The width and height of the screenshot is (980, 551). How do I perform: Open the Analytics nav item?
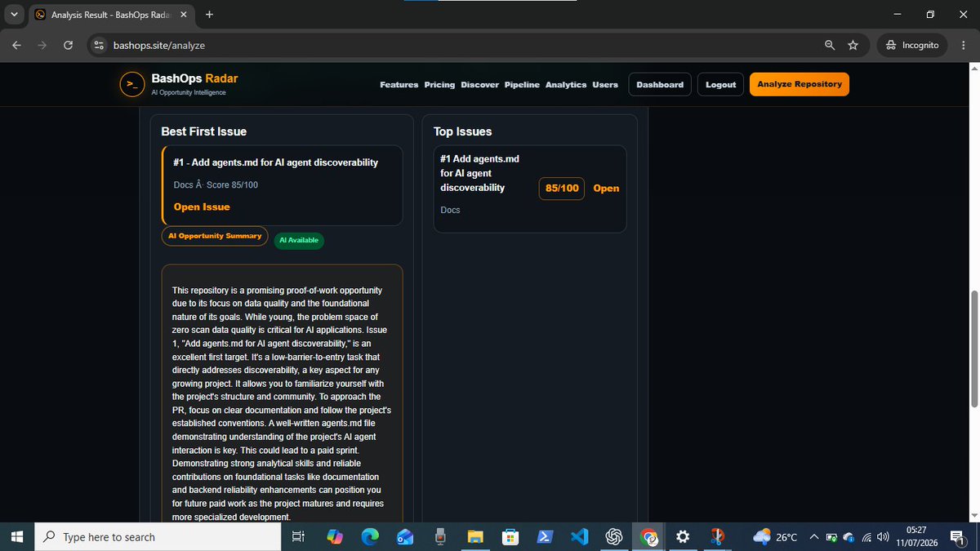pos(566,85)
